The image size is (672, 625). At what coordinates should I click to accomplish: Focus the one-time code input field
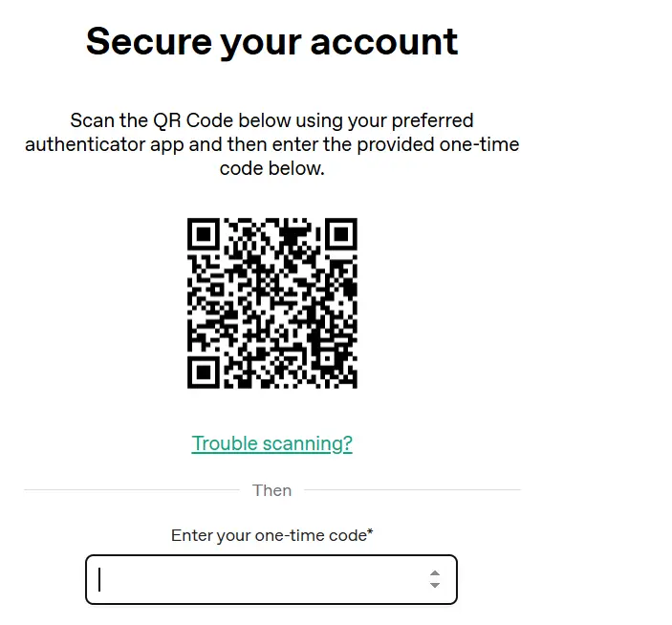[271, 579]
